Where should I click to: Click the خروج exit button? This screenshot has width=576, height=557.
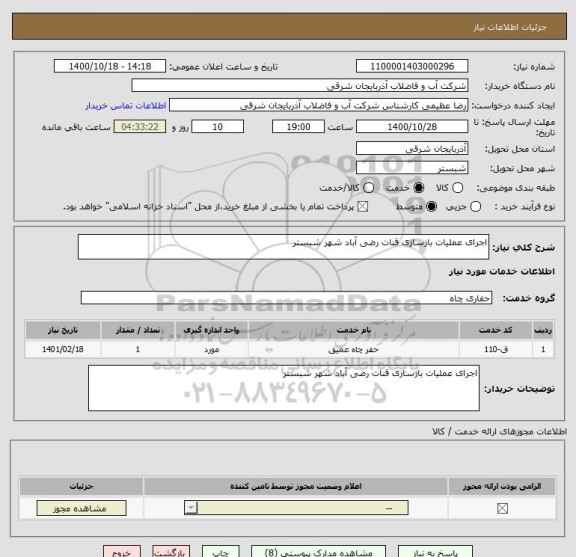122,552
